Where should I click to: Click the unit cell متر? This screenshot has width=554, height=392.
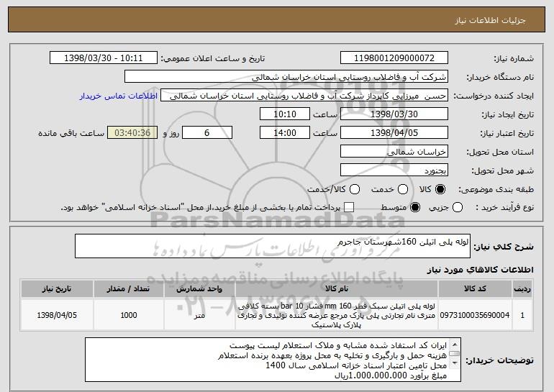199,315
